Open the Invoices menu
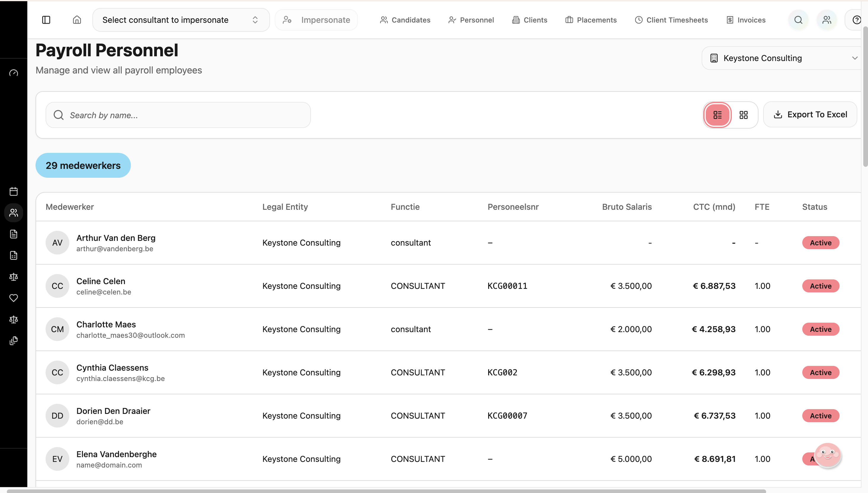This screenshot has width=868, height=493. pyautogui.click(x=745, y=20)
